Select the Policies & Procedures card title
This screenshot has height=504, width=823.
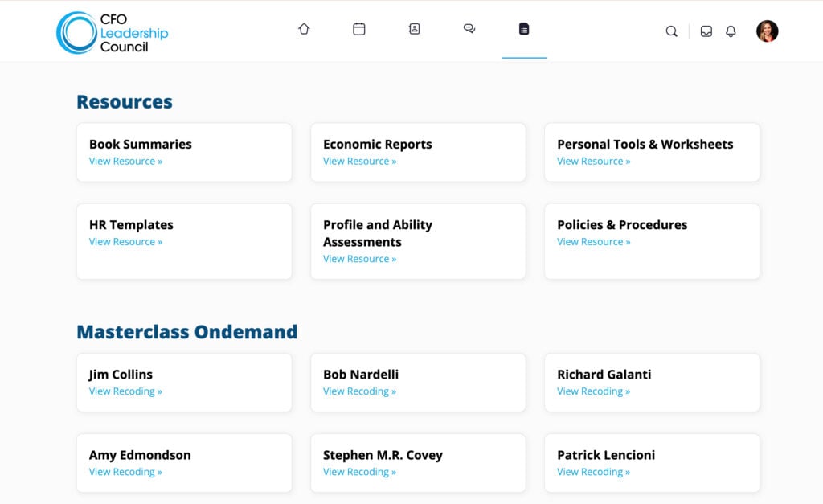tap(622, 225)
